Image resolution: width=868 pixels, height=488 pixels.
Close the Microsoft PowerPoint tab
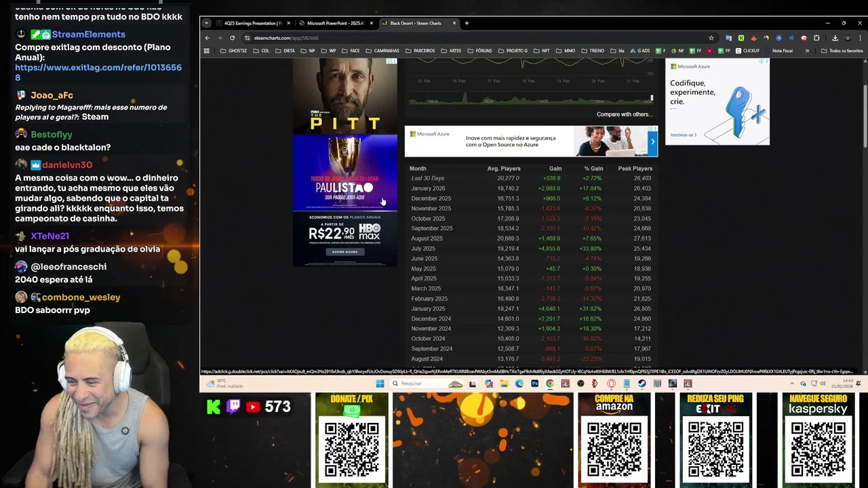(371, 23)
